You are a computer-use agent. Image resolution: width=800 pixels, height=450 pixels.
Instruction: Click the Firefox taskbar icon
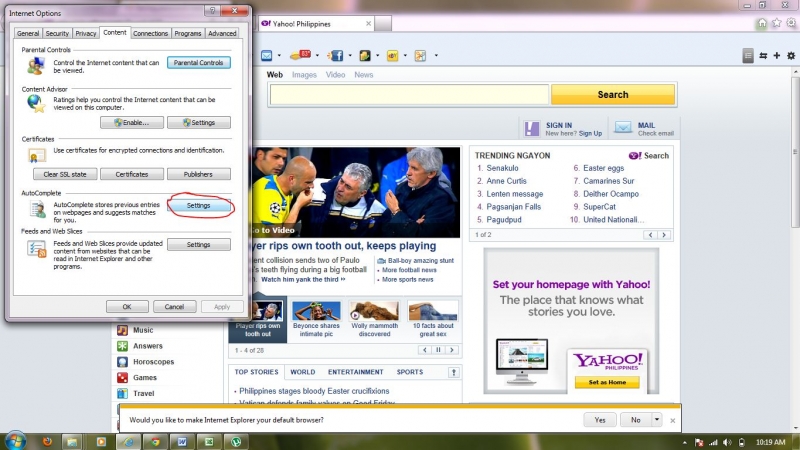[46, 441]
